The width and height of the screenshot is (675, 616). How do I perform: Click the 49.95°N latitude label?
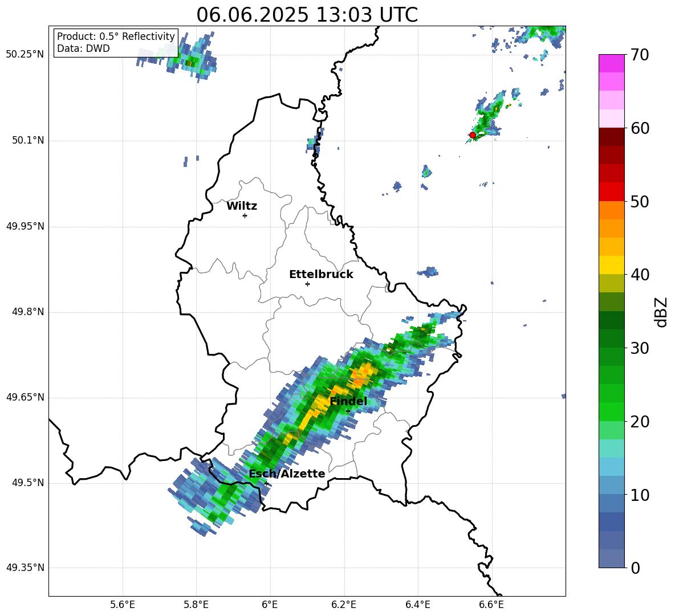pyautogui.click(x=25, y=226)
